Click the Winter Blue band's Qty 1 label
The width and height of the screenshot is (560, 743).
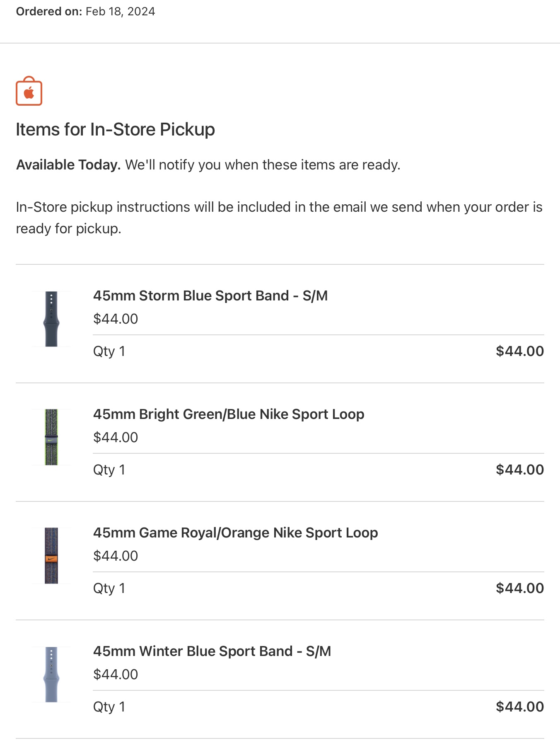(x=109, y=707)
